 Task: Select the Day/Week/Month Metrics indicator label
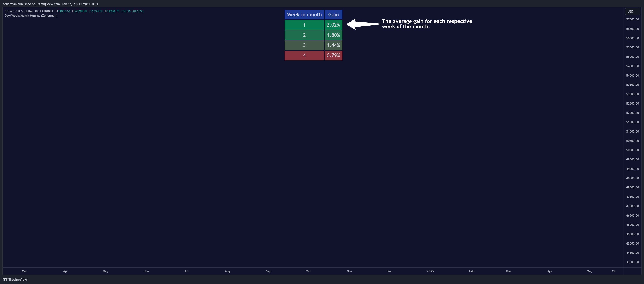[x=31, y=15]
